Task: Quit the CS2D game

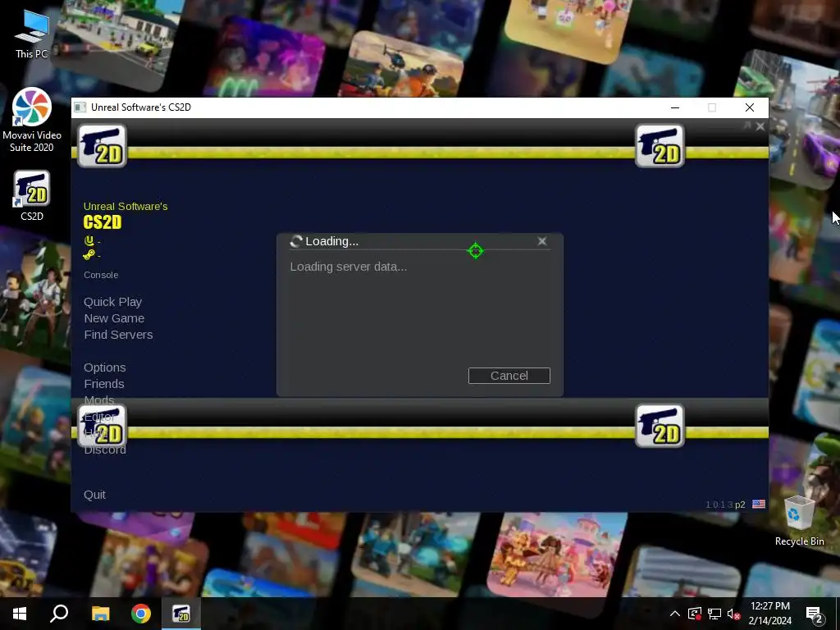Action: pyautogui.click(x=94, y=495)
